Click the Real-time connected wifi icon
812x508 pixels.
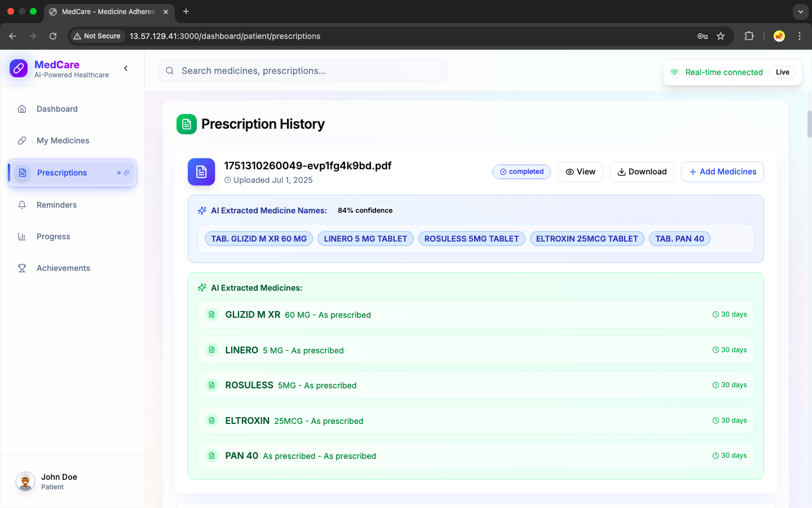point(674,72)
